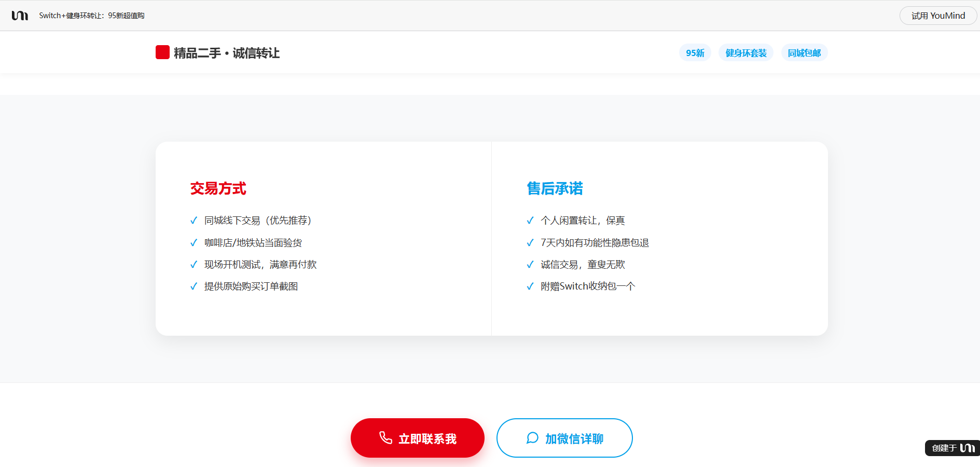Click checkmark beside 同城线下交易

[x=194, y=221]
